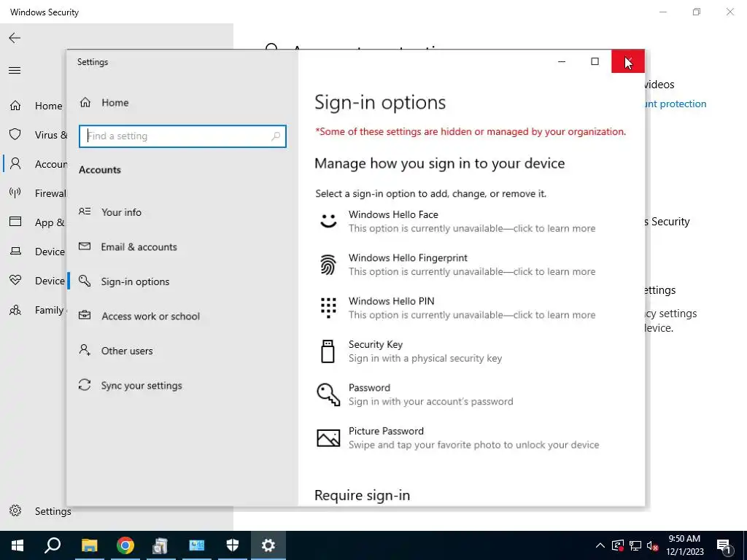Click the Sign-in options key icon in sidebar
This screenshot has height=560, width=747.
85,281
